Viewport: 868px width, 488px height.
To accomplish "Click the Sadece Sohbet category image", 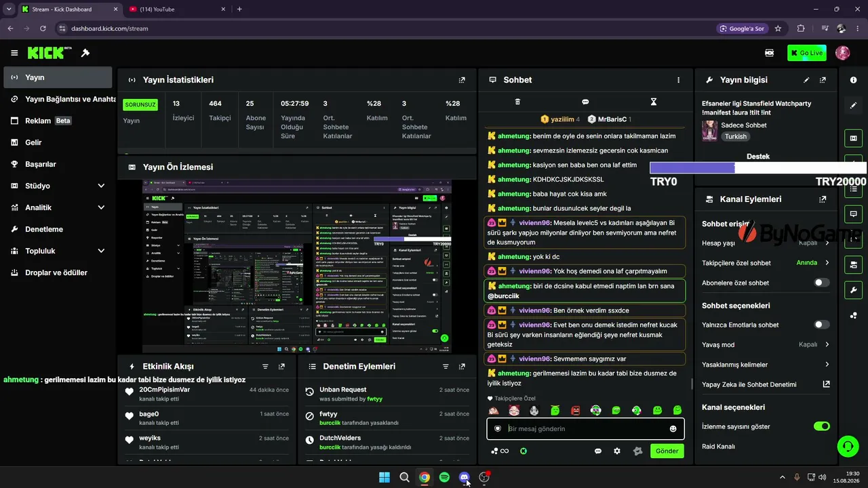I will point(709,130).
